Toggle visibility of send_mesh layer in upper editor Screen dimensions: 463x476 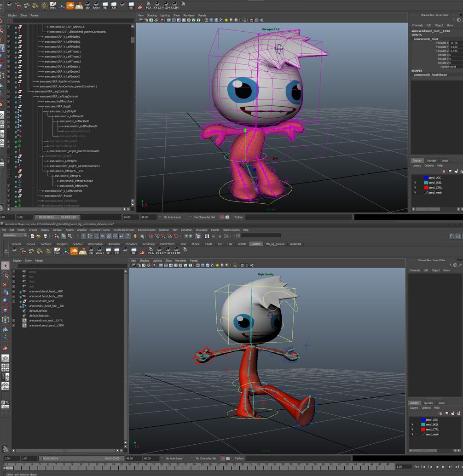tap(415, 192)
